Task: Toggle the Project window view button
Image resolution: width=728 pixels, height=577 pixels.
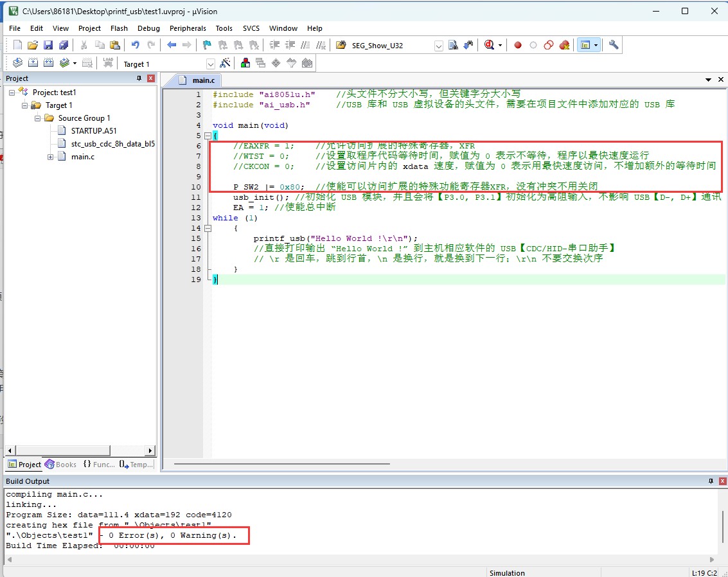Action: pos(585,45)
